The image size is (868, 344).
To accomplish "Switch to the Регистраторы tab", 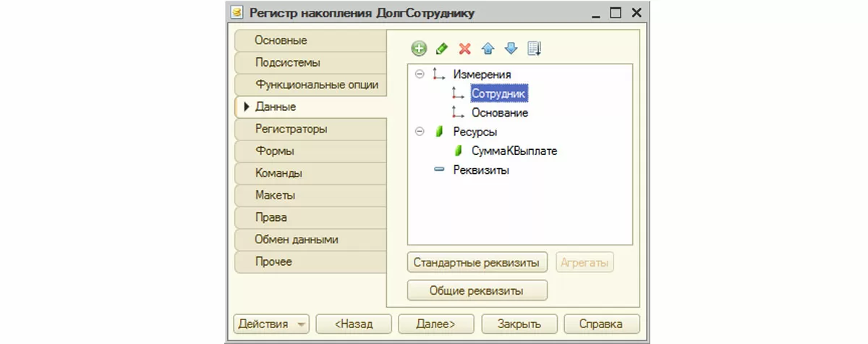I will pos(291,129).
